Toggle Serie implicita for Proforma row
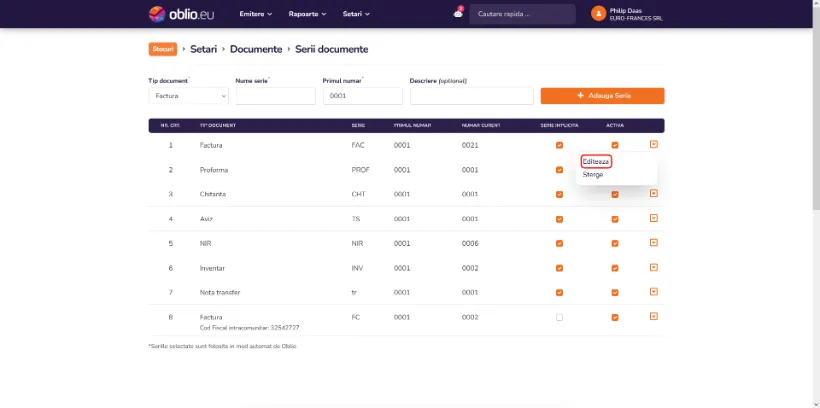This screenshot has width=820, height=408. [x=560, y=170]
